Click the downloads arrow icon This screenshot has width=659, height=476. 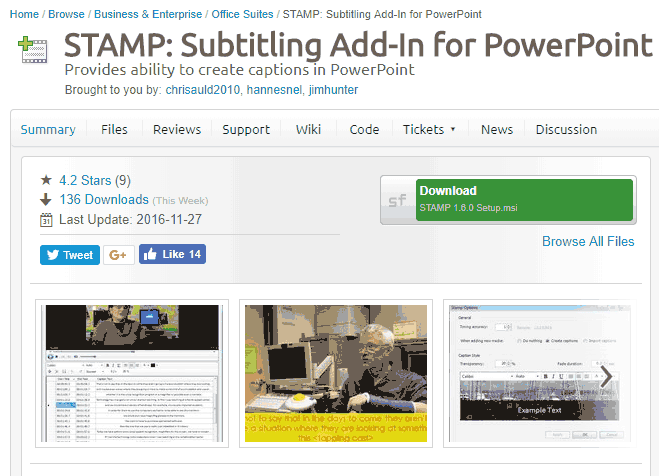[46, 200]
